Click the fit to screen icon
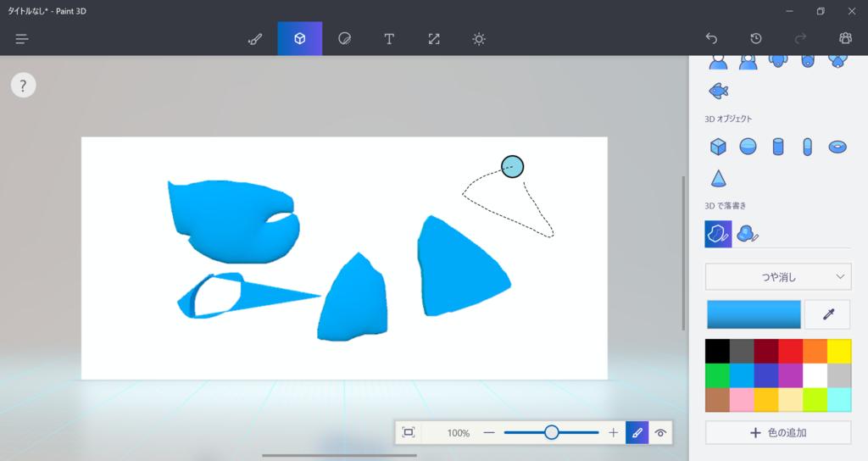Viewport: 868px width, 461px height. point(409,432)
